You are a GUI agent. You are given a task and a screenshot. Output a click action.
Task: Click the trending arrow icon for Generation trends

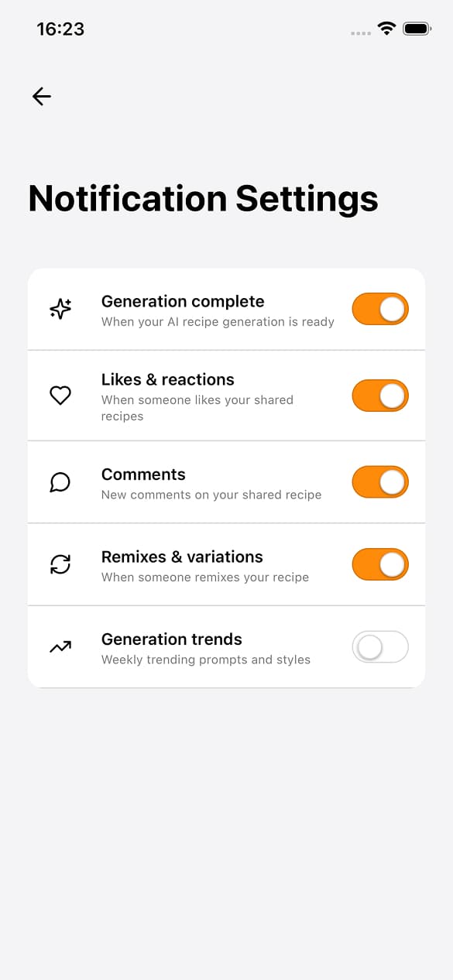point(60,646)
